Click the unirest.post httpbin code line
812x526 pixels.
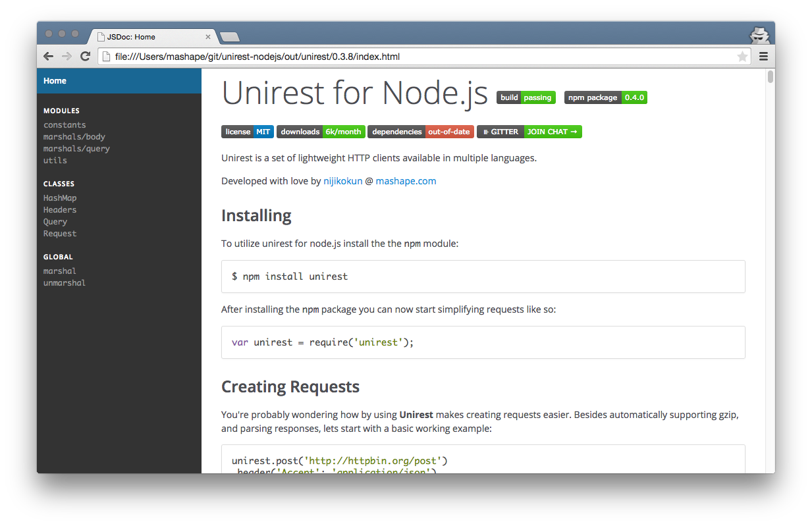(340, 461)
